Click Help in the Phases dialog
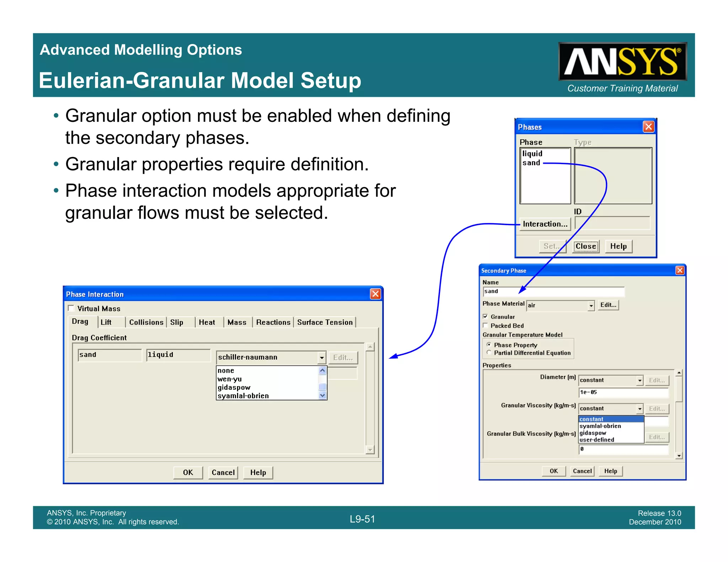The width and height of the screenshot is (728, 562). pyautogui.click(x=619, y=246)
